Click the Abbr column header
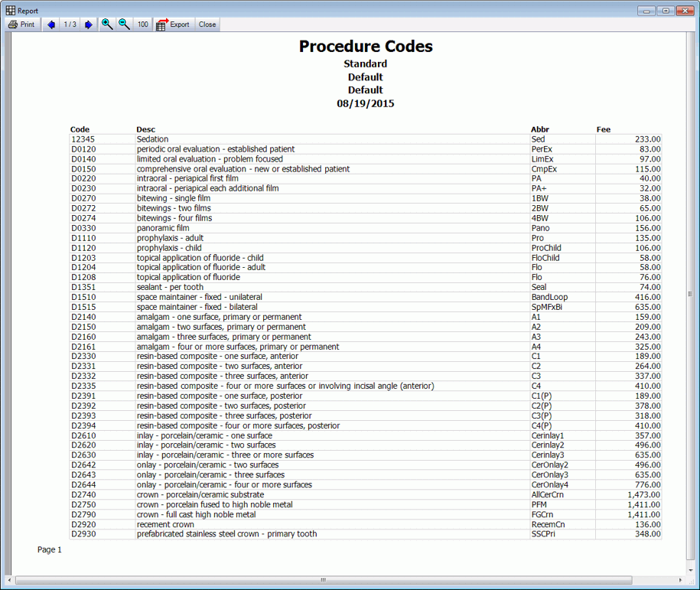Screen dimensions: 700x590 click(x=540, y=129)
